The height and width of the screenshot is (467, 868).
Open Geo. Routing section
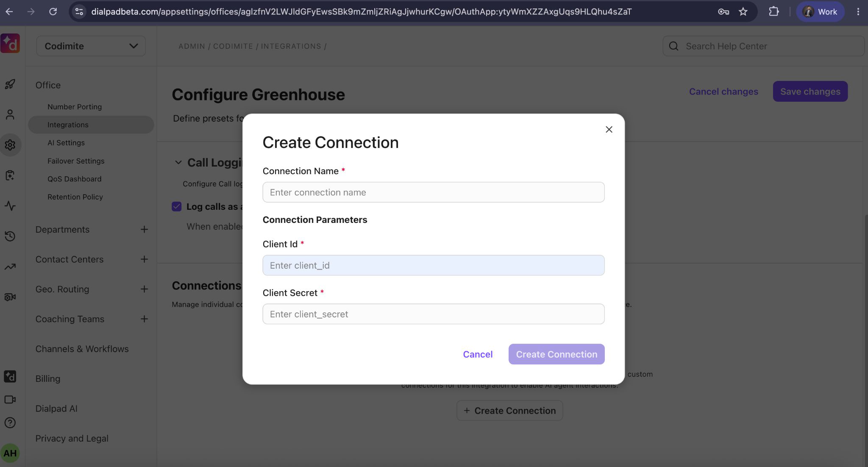(x=62, y=289)
